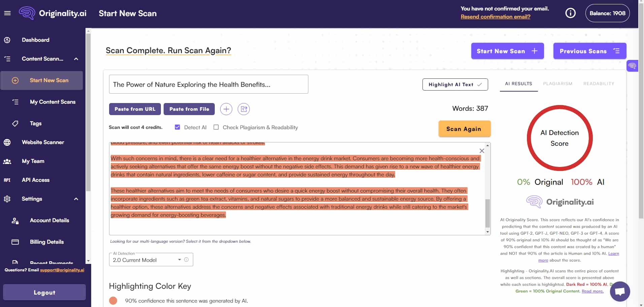Click the Scan Again button
This screenshot has height=307, width=644.
pos(464,129)
